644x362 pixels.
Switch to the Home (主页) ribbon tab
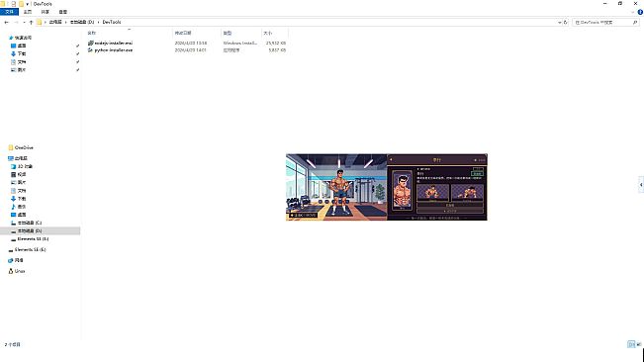(x=28, y=12)
